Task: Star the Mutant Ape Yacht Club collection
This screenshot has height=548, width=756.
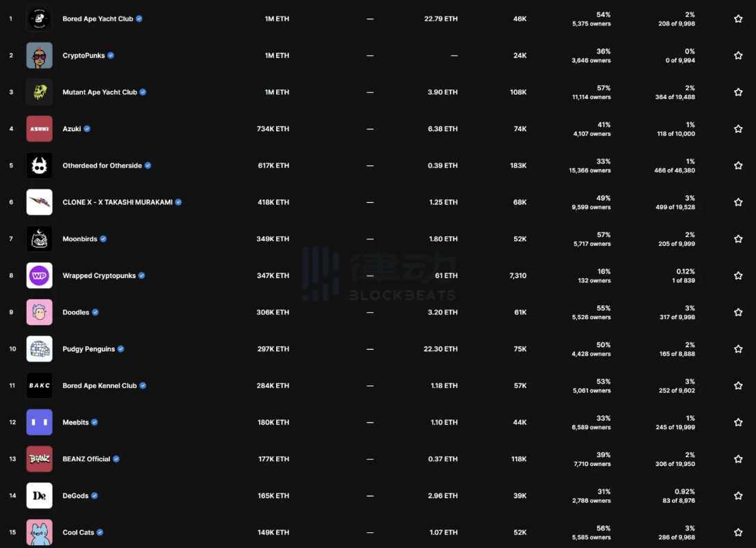Action: [x=738, y=92]
